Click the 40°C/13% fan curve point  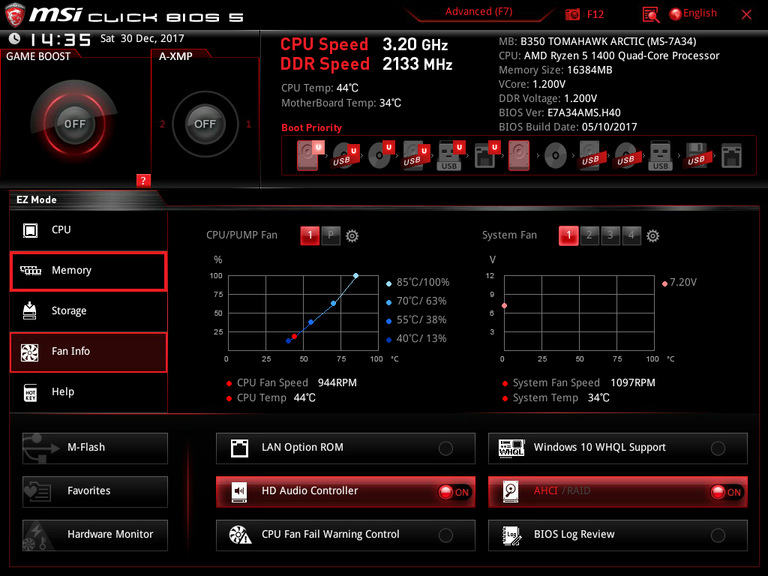tap(288, 341)
